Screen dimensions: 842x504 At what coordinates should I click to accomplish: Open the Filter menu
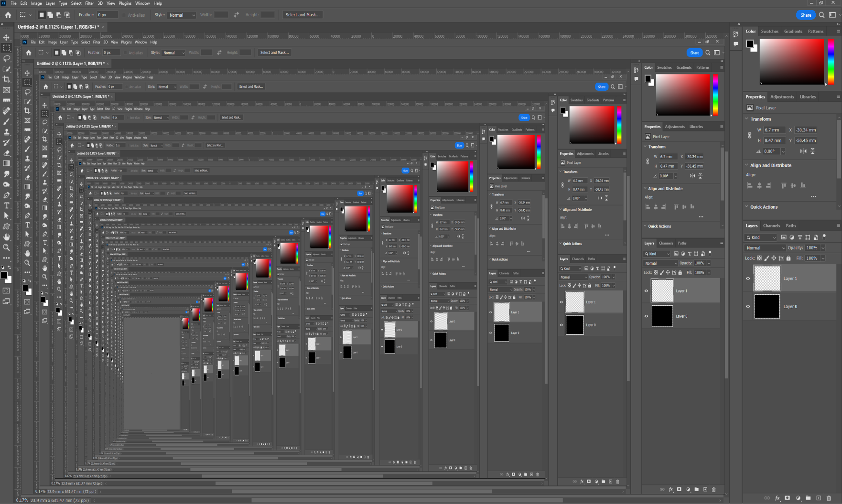tap(89, 3)
